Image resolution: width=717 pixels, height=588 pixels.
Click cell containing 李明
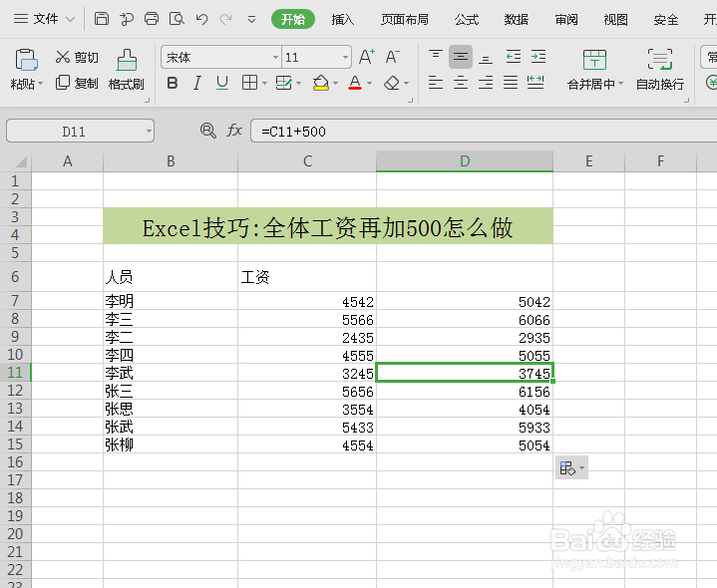coord(171,301)
